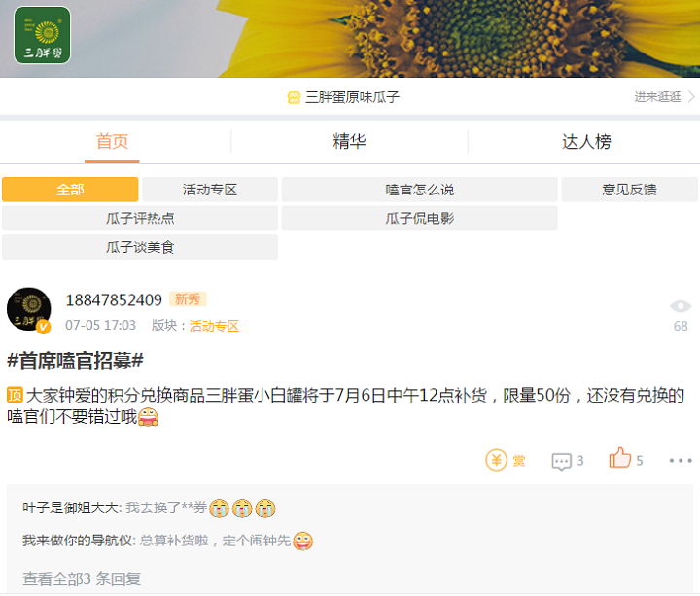
Task: Open the three-dots more menu
Action: pyautogui.click(x=681, y=460)
